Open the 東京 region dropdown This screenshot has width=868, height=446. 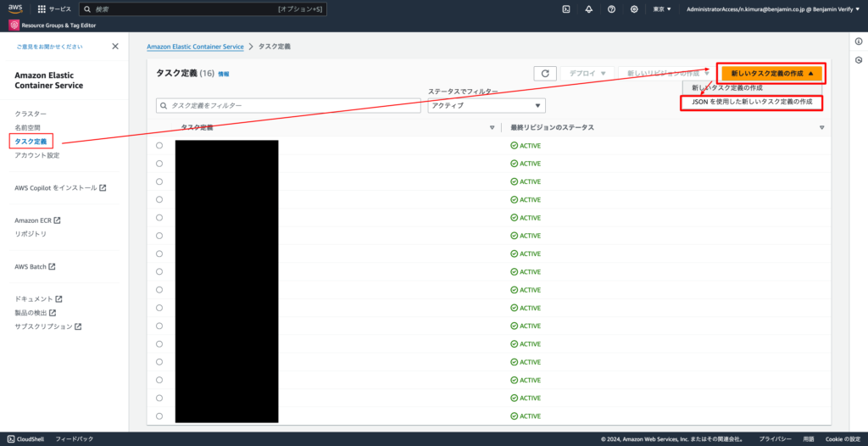pos(661,9)
